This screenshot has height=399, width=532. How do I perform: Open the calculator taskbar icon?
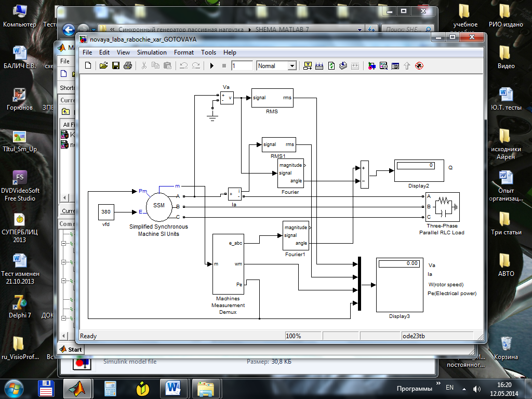(x=110, y=389)
